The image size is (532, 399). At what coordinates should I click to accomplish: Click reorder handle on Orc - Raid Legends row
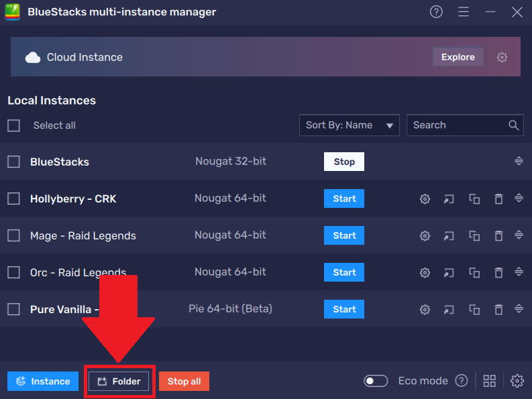[x=519, y=272]
